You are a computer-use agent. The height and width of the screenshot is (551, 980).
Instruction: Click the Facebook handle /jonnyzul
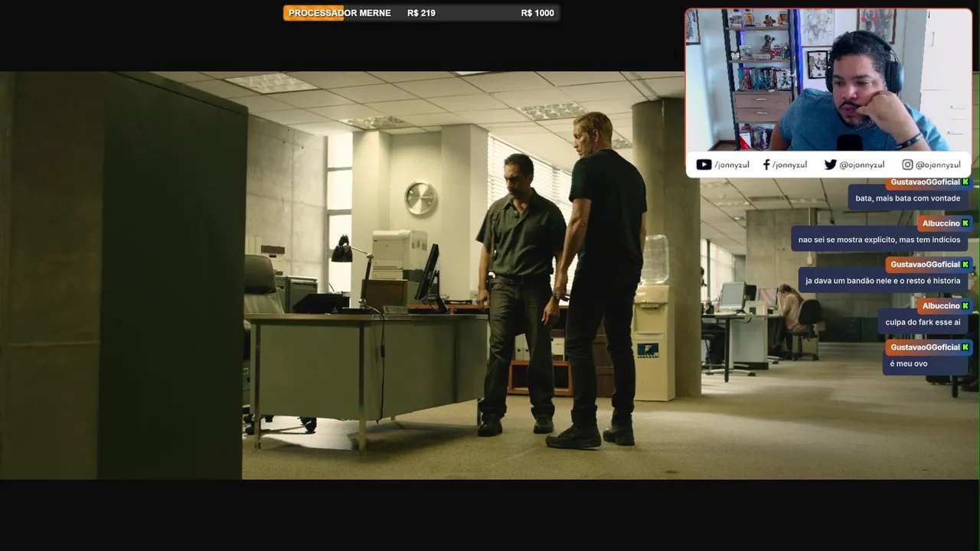[x=789, y=165]
